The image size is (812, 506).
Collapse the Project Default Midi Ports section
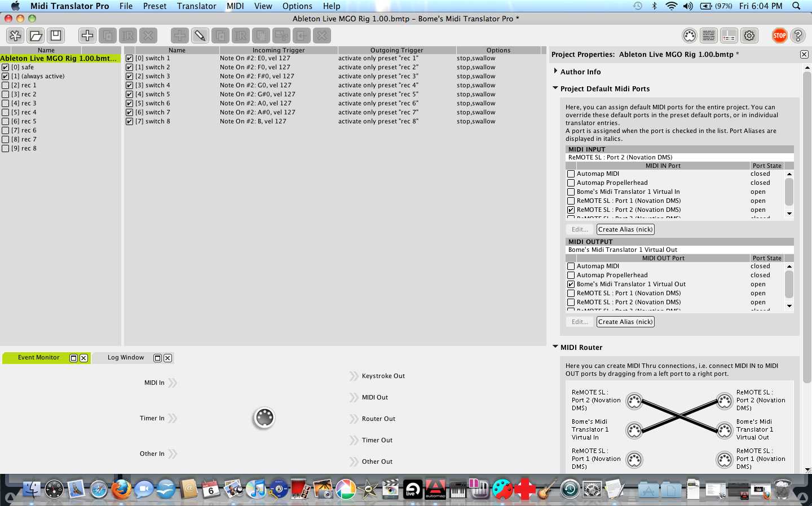(x=555, y=88)
